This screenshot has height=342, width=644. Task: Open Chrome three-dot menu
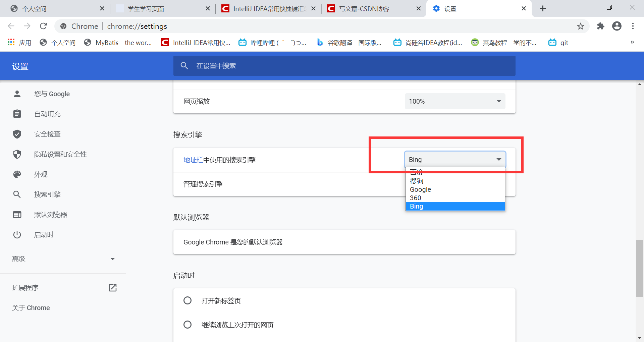(x=633, y=26)
